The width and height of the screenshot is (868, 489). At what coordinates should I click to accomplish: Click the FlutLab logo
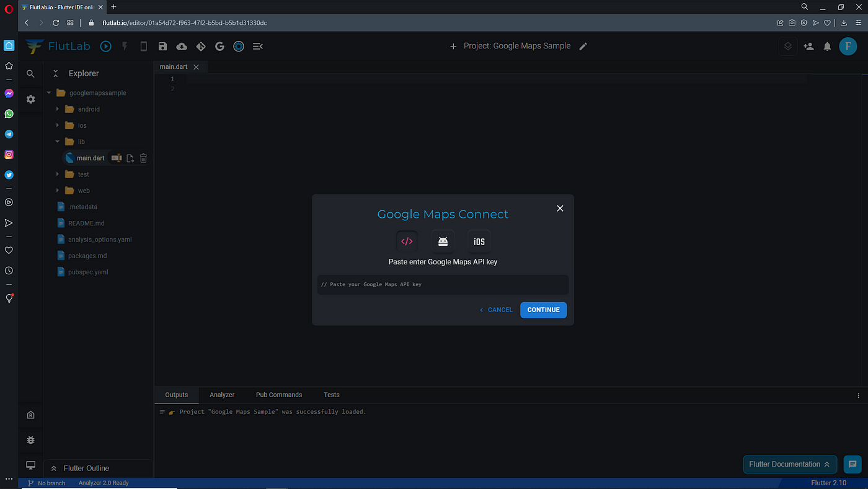(x=59, y=46)
